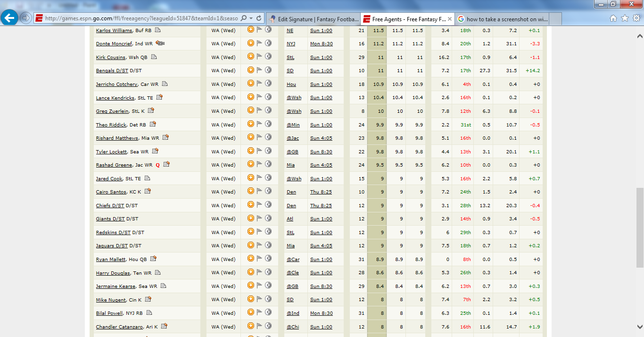The image size is (644, 337).
Task: Click the Q injury tag beside Rashad Greene
Action: (x=158, y=165)
